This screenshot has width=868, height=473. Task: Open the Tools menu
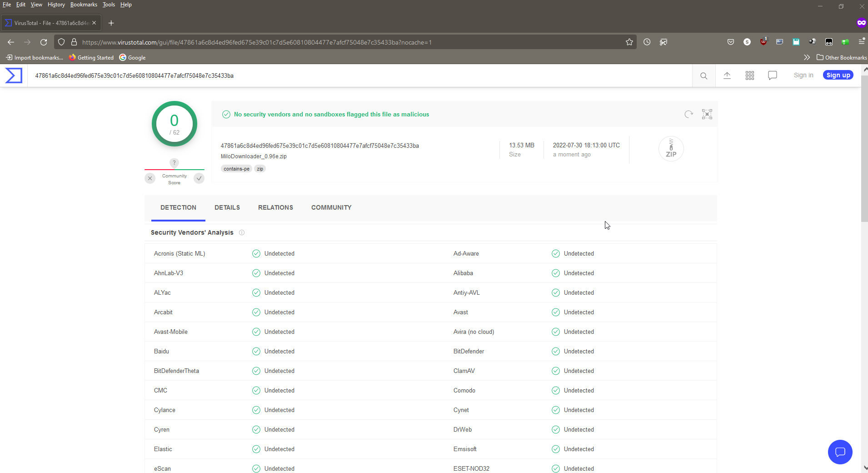[109, 5]
